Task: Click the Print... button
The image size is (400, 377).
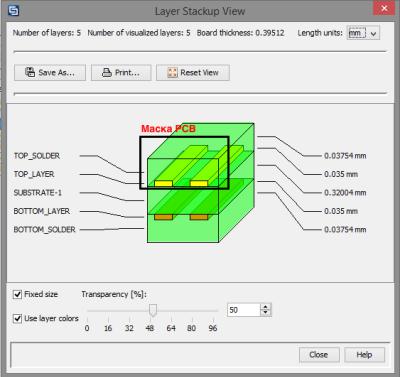Action: coord(121,72)
